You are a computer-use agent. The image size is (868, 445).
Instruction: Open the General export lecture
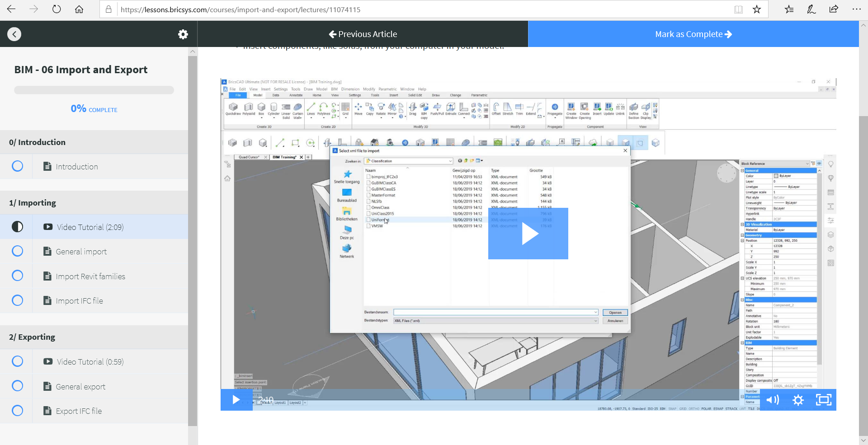(80, 387)
